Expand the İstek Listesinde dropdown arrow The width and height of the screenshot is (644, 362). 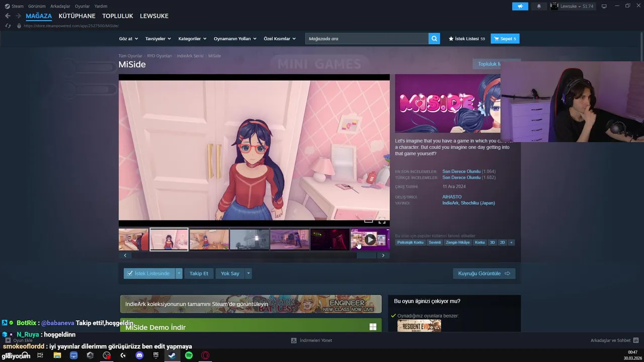click(179, 274)
